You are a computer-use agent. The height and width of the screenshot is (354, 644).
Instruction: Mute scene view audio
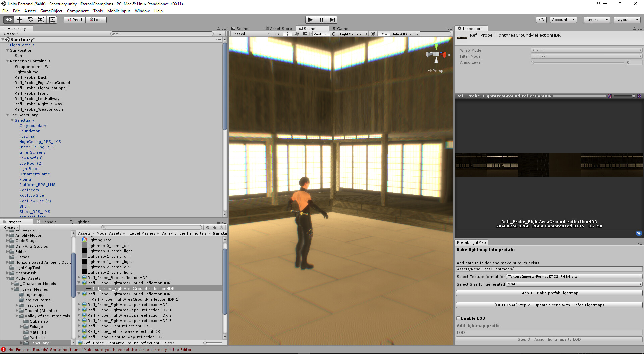tap(296, 34)
